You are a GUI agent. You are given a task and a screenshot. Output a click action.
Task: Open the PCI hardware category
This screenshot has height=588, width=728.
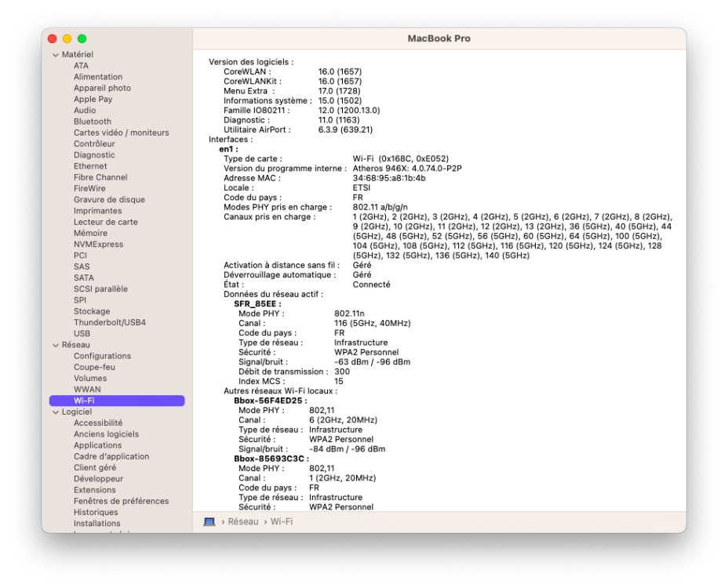[80, 256]
